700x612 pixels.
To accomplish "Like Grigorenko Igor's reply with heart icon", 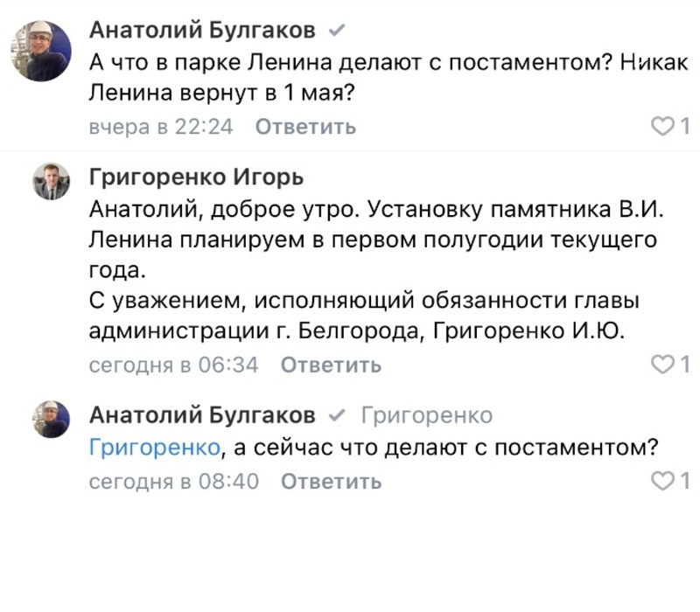I will tap(662, 365).
